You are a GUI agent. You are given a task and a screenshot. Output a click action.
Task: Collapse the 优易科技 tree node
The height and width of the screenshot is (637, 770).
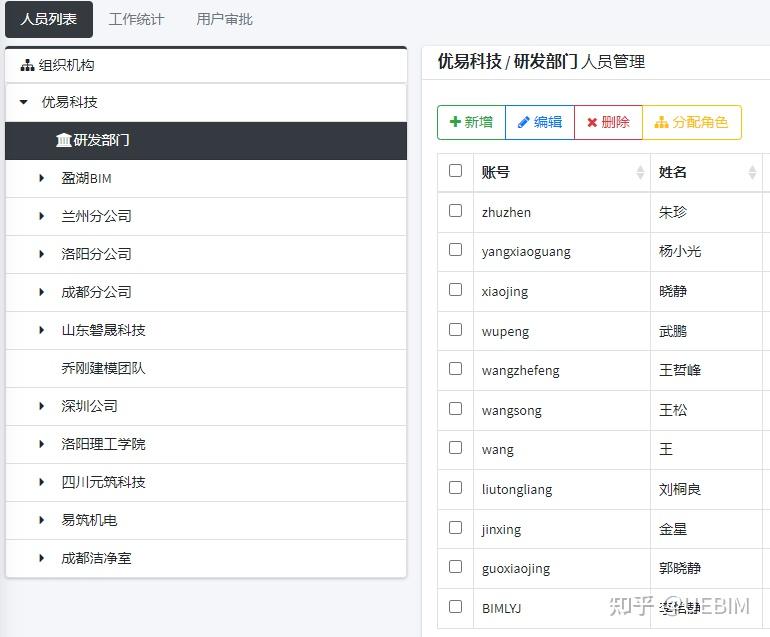24,102
